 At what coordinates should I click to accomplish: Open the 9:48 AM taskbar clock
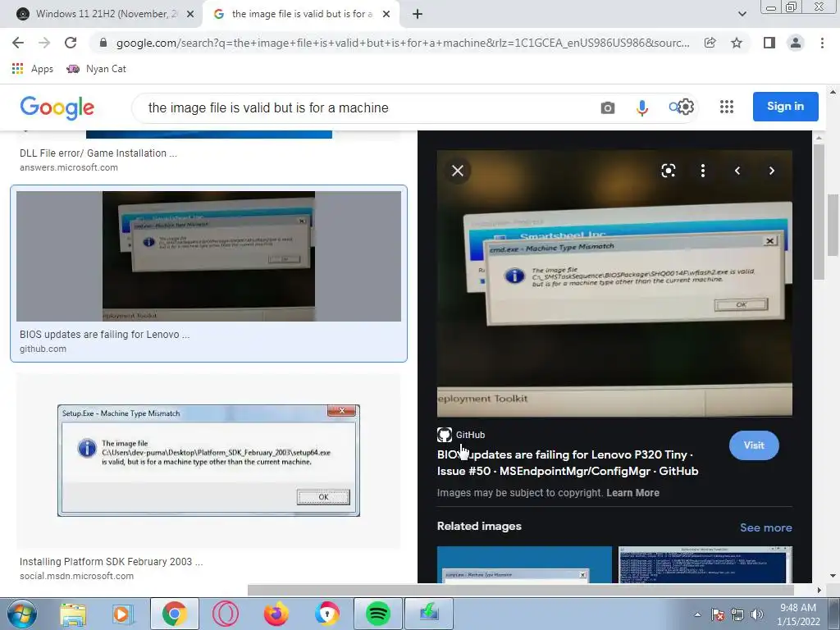tap(798, 614)
